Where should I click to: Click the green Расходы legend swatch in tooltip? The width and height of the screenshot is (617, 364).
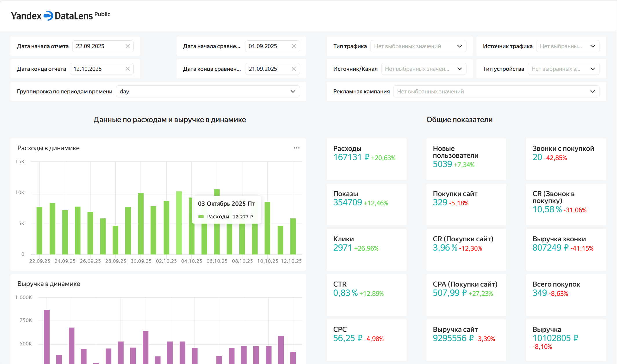coord(201,217)
